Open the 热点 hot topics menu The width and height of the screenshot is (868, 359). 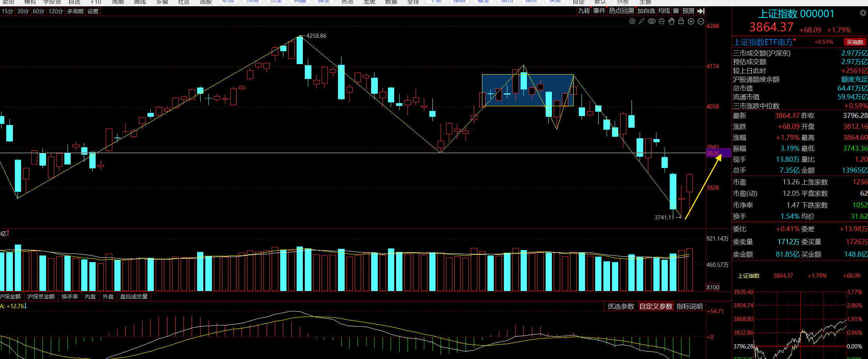[x=347, y=2]
